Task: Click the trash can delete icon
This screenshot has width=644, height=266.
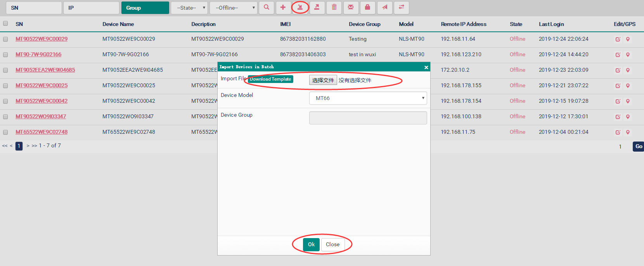Action: click(x=334, y=7)
